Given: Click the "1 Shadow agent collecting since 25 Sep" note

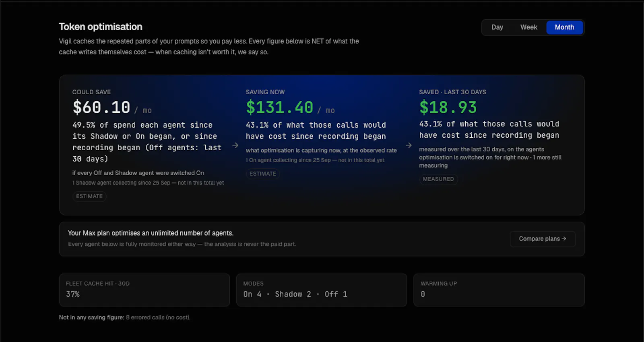Looking at the screenshot, I should tap(148, 183).
